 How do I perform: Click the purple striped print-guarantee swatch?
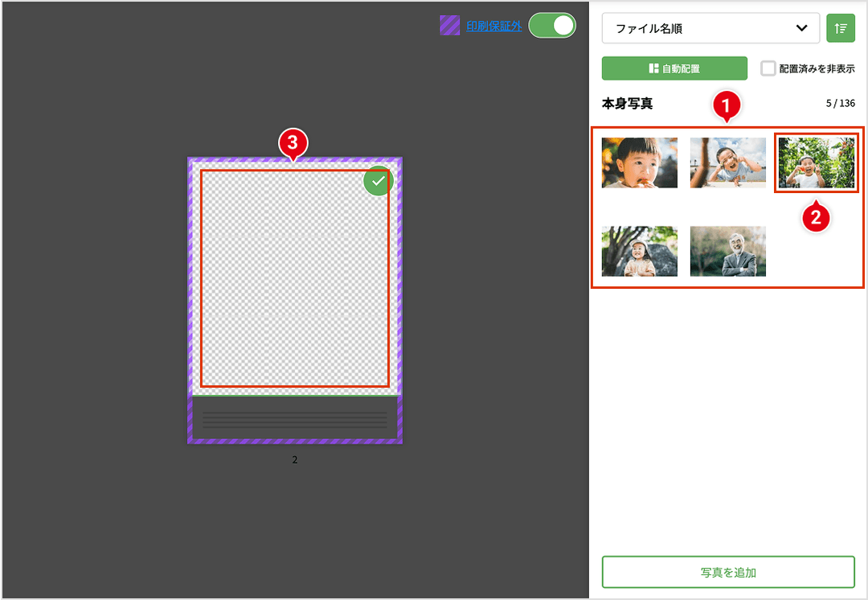[450, 26]
